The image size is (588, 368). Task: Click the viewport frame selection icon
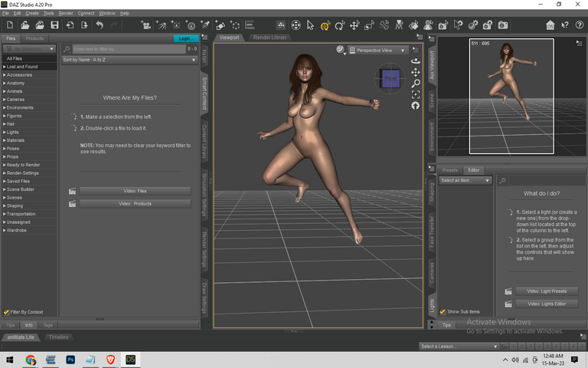tap(416, 94)
